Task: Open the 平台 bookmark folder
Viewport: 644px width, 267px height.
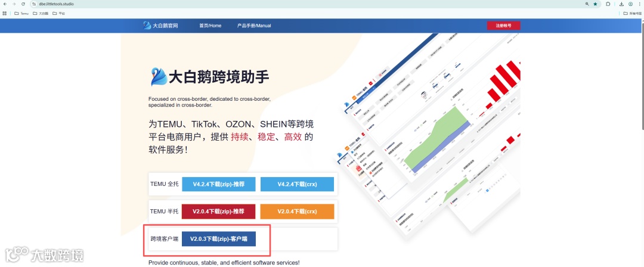Action: coord(58,13)
